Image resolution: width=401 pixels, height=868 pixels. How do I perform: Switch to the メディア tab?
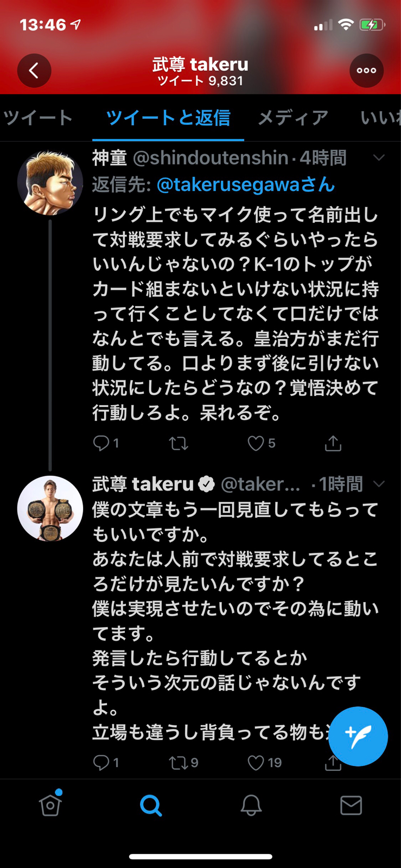pos(293,118)
